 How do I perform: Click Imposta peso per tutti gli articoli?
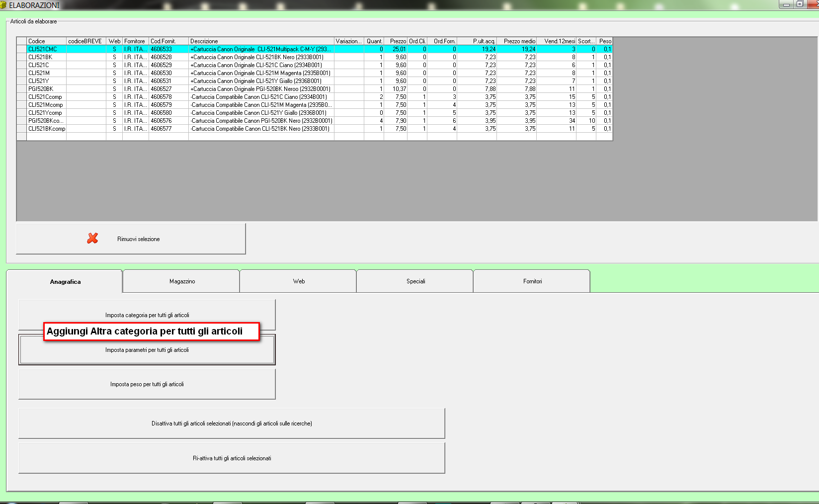[147, 384]
